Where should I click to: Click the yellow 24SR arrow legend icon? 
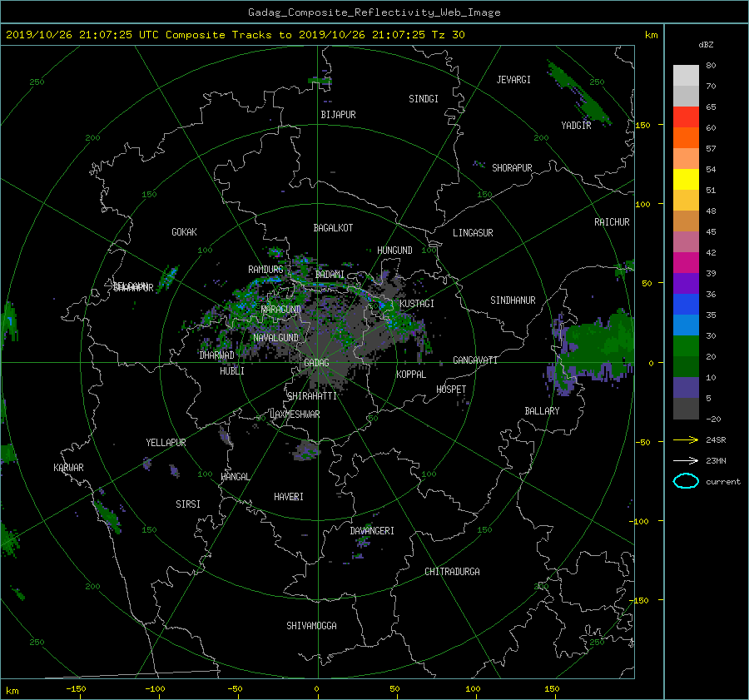686,439
